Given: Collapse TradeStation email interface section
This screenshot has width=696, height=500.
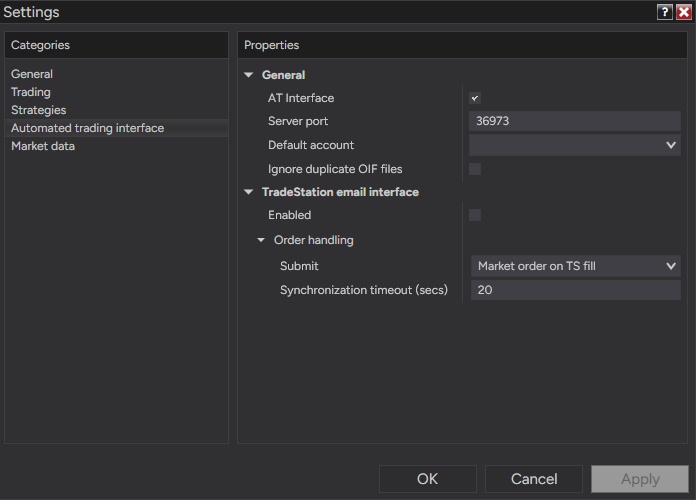Looking at the screenshot, I should pyautogui.click(x=249, y=192).
